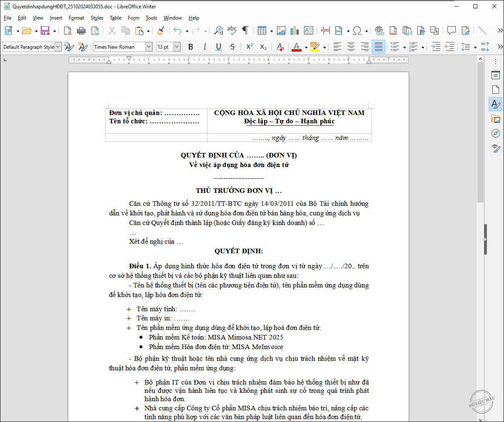504x422 pixels.
Task: Open the Highlighting Color dropdown arrow
Action: point(324,47)
